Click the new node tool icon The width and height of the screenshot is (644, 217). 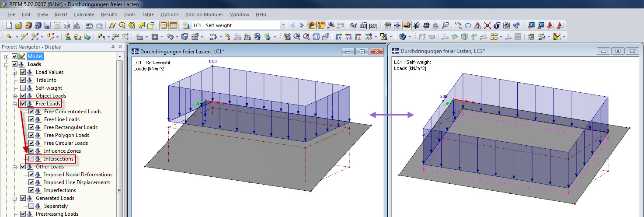click(9, 36)
